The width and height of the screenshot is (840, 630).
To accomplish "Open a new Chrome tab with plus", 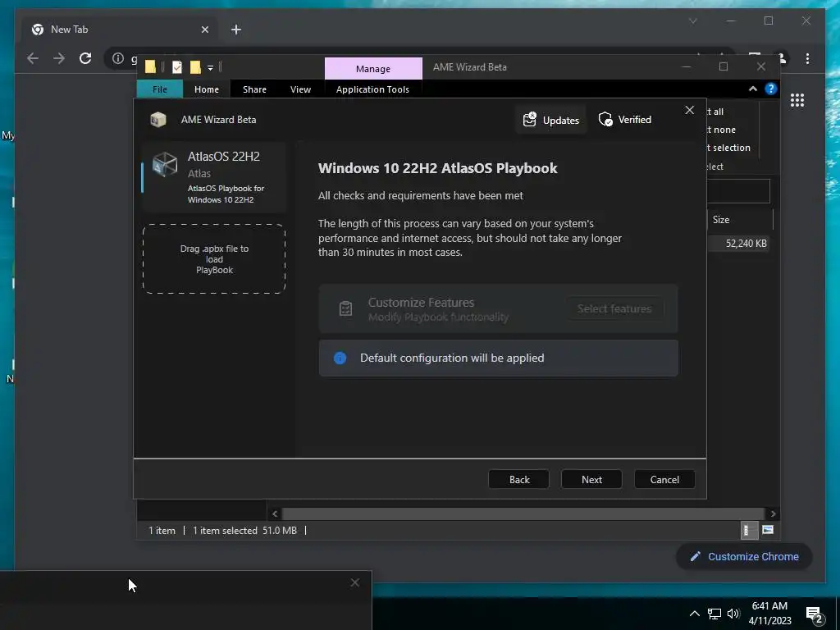I will (235, 30).
